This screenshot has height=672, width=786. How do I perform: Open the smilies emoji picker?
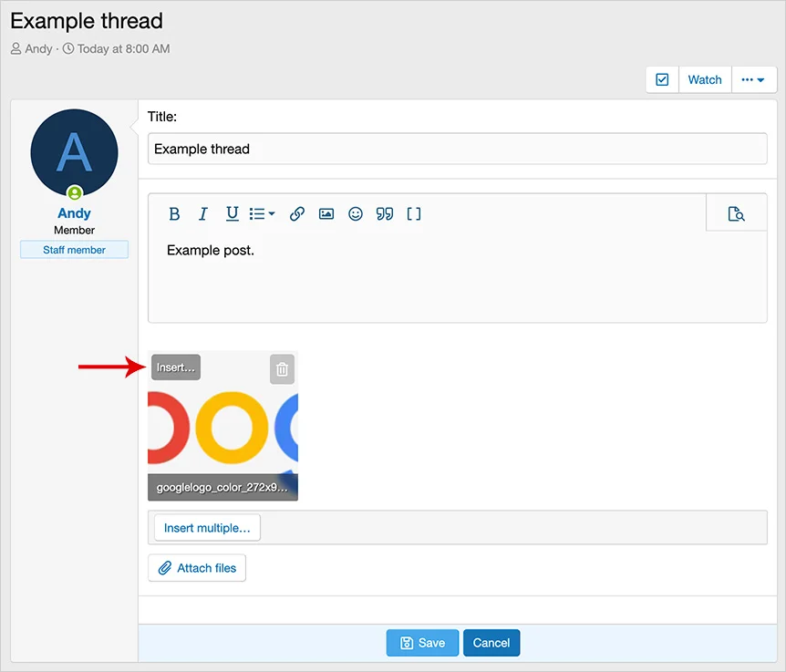pyautogui.click(x=356, y=214)
